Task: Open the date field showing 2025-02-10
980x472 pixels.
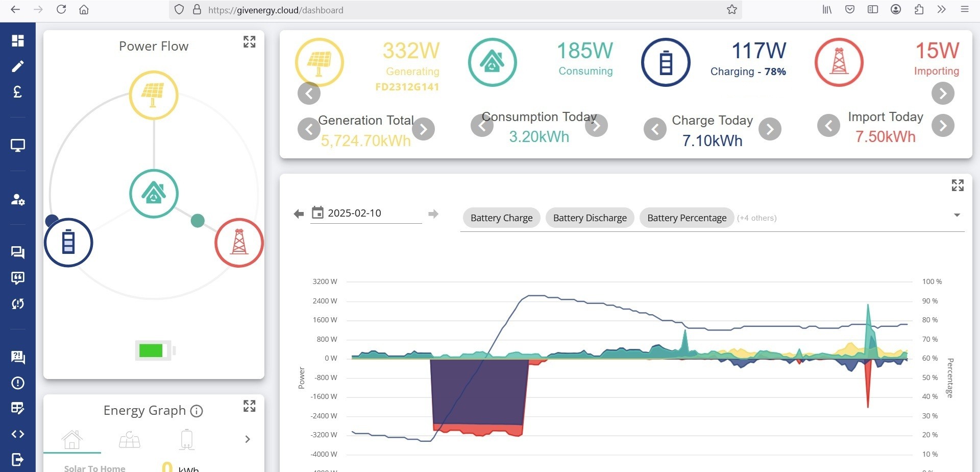Action: coord(366,214)
